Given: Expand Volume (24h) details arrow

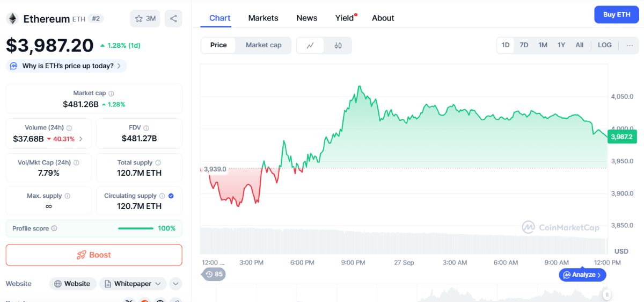Looking at the screenshot, I should (81, 139).
